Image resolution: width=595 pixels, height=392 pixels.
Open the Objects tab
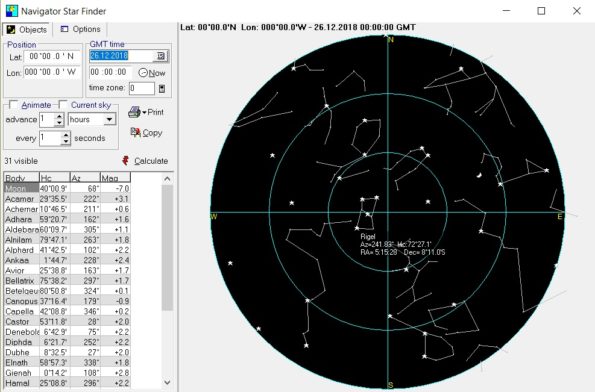27,30
